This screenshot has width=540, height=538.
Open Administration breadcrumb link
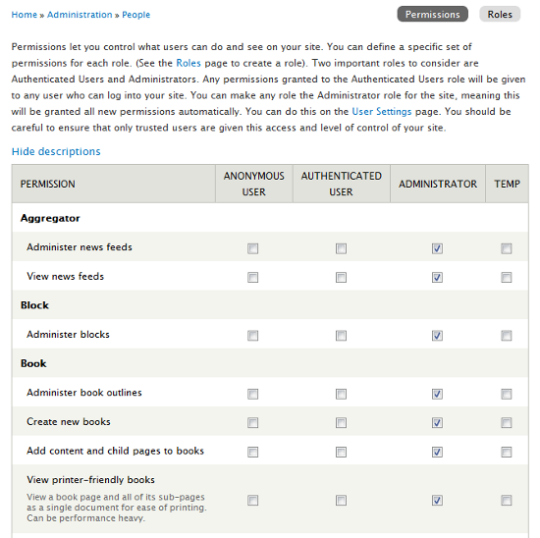tap(80, 15)
